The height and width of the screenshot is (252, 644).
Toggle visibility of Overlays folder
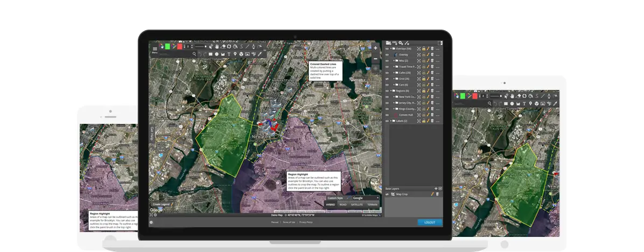[x=387, y=48]
